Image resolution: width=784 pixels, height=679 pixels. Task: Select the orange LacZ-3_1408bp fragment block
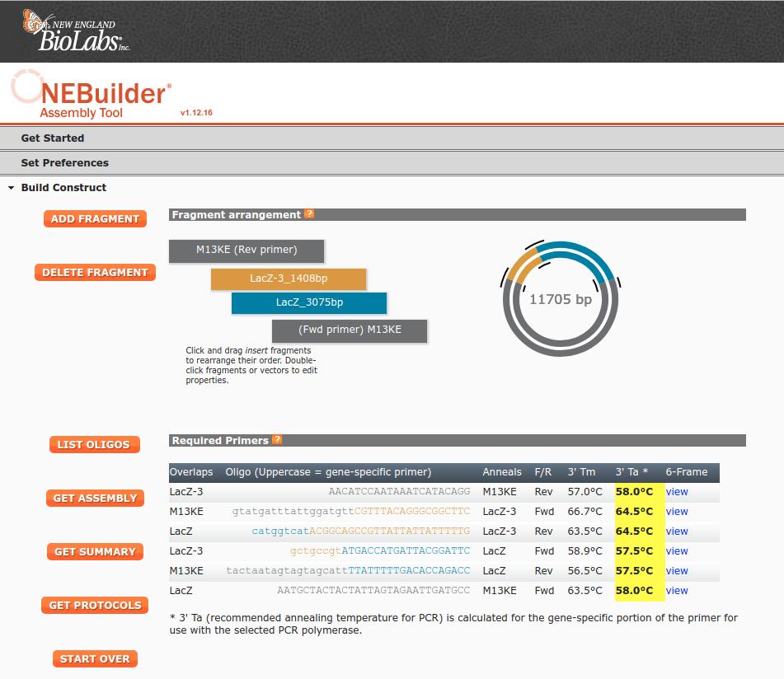289,279
